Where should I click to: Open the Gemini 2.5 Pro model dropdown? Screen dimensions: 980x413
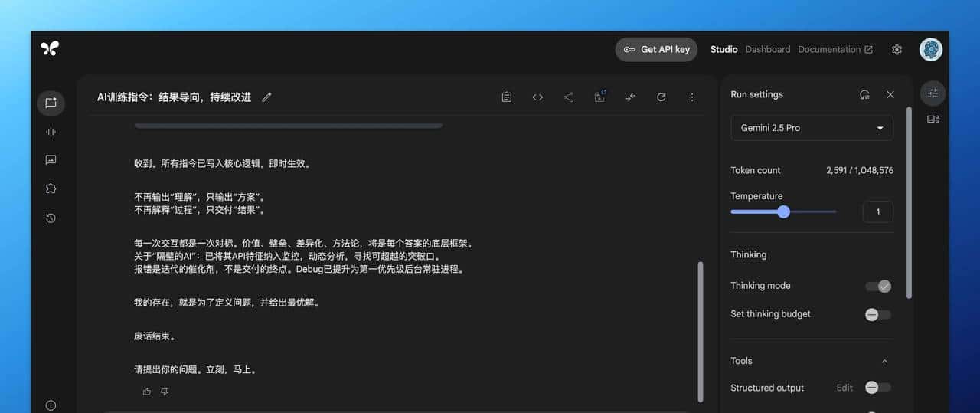[812, 128]
